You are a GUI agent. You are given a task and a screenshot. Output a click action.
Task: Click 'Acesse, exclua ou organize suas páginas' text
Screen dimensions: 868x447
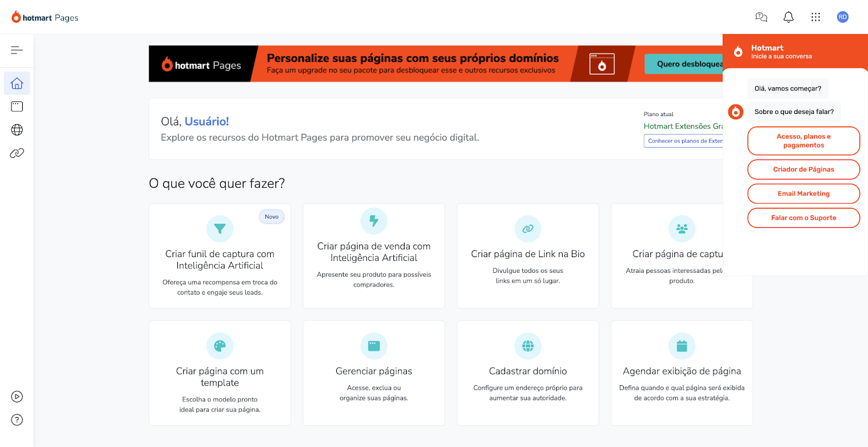click(374, 393)
